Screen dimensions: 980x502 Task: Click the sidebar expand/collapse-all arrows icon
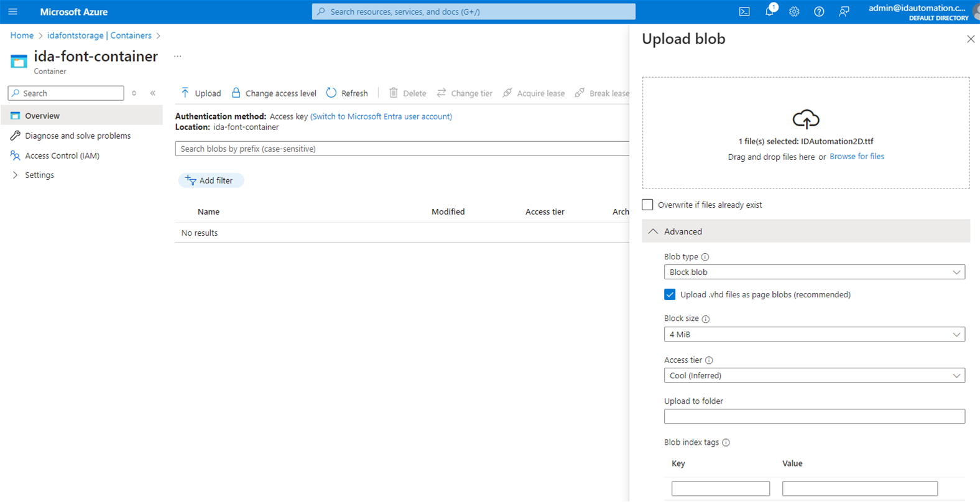pos(134,93)
